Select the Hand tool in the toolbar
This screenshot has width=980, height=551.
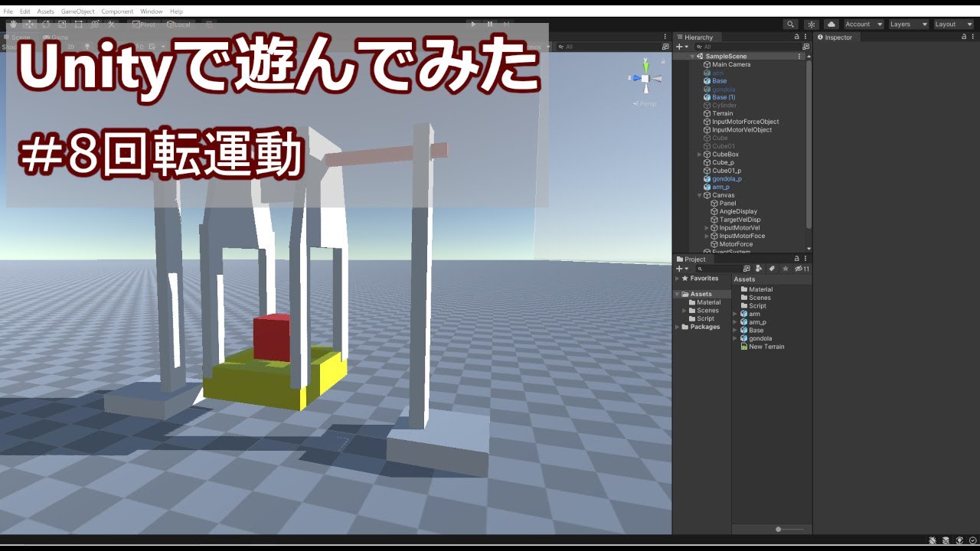pyautogui.click(x=13, y=24)
